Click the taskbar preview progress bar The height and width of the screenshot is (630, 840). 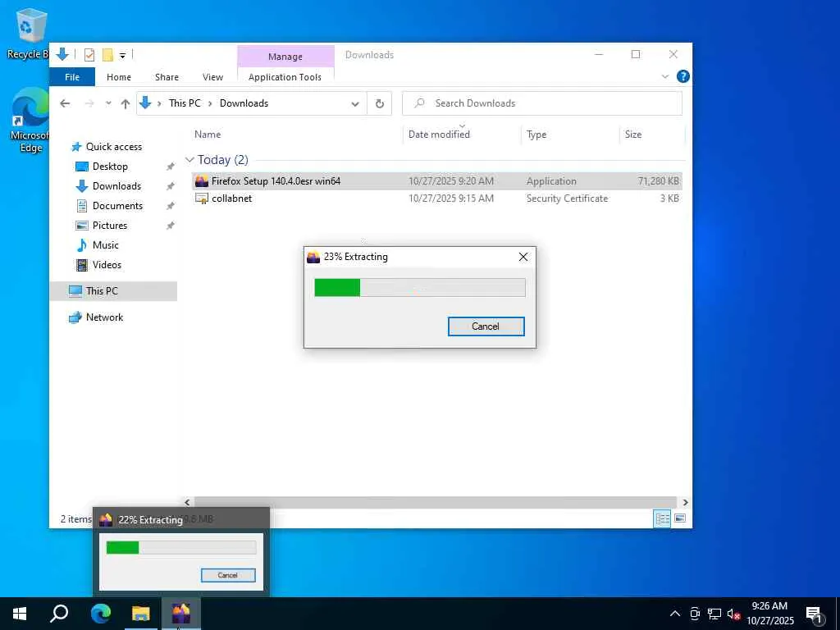click(x=181, y=547)
